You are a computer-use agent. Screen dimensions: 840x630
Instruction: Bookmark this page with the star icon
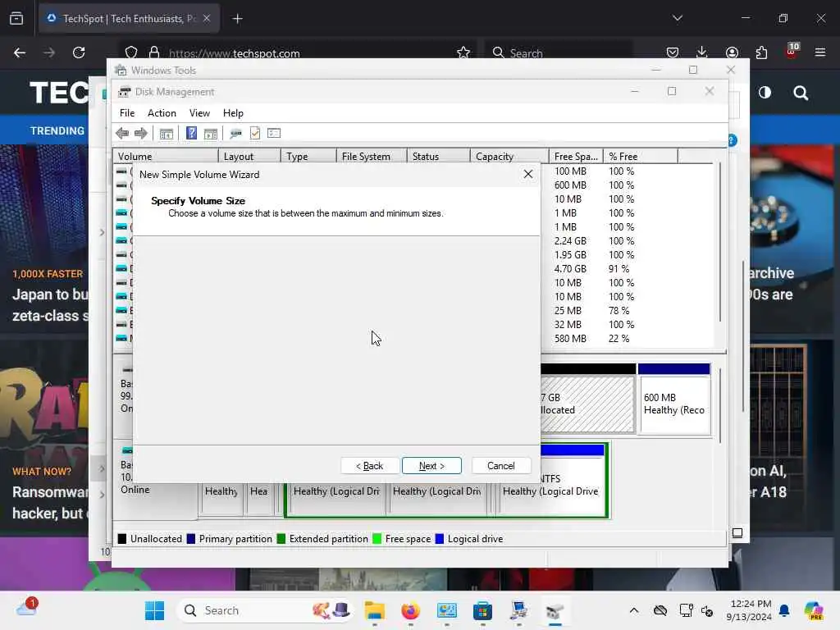[x=463, y=52]
